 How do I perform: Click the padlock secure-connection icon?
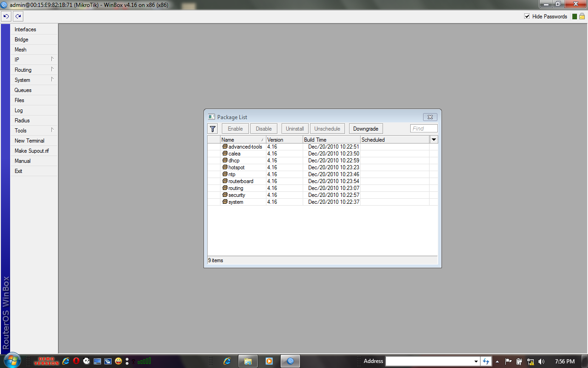pos(582,17)
